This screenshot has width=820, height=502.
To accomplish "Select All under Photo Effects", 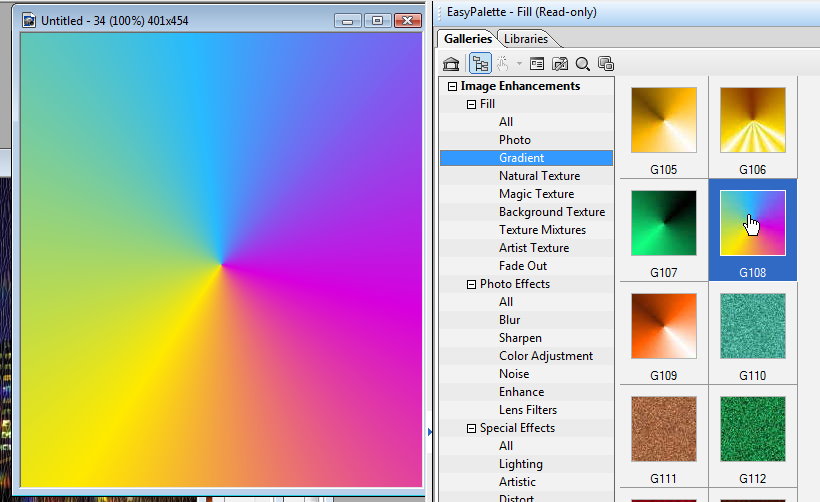I will point(506,302).
